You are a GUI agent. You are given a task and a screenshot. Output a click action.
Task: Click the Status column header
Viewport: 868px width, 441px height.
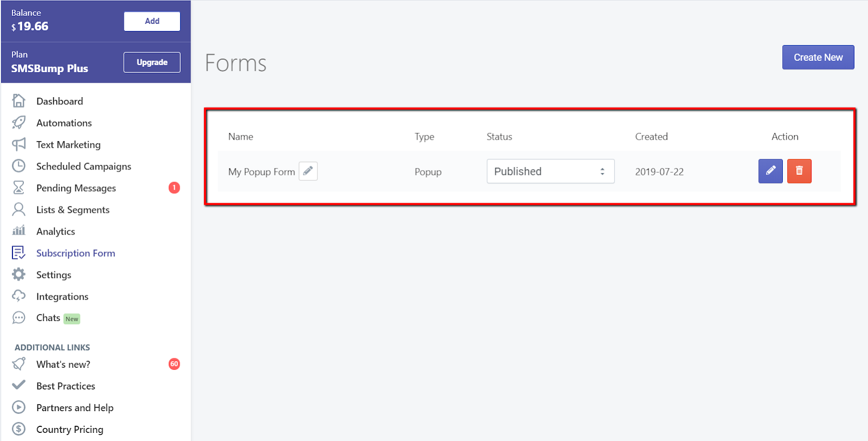[x=499, y=136]
